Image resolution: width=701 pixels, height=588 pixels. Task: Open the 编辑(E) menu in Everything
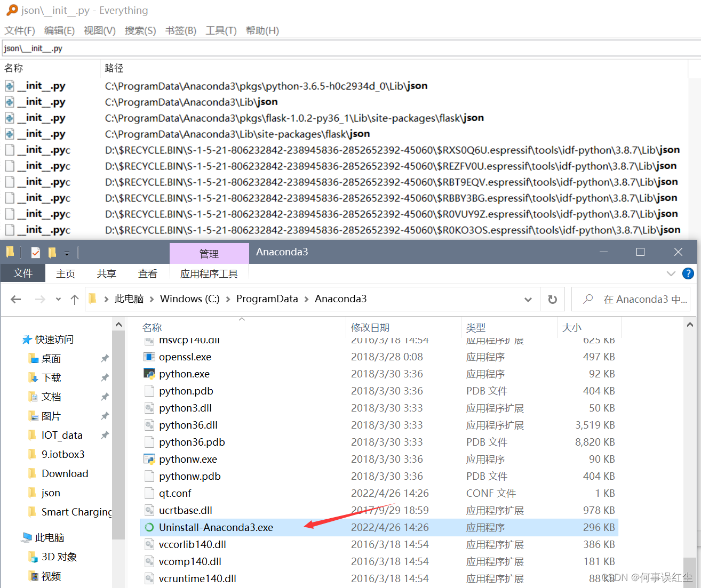tap(59, 30)
